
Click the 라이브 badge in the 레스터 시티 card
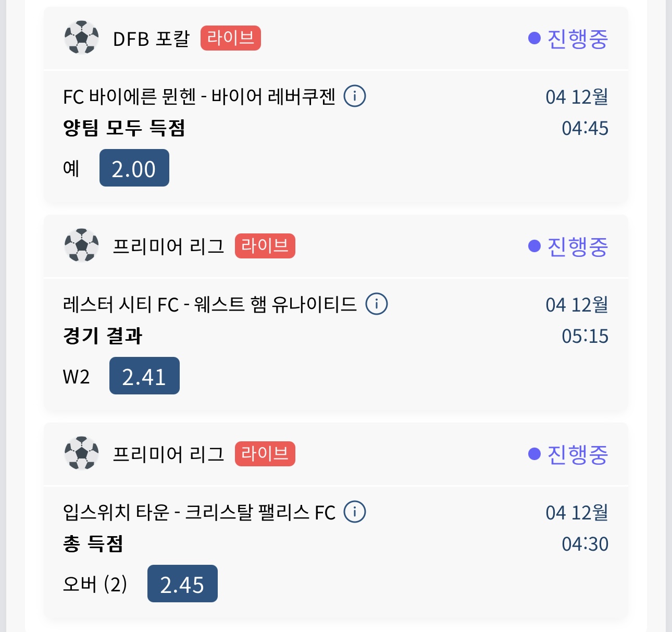(265, 246)
